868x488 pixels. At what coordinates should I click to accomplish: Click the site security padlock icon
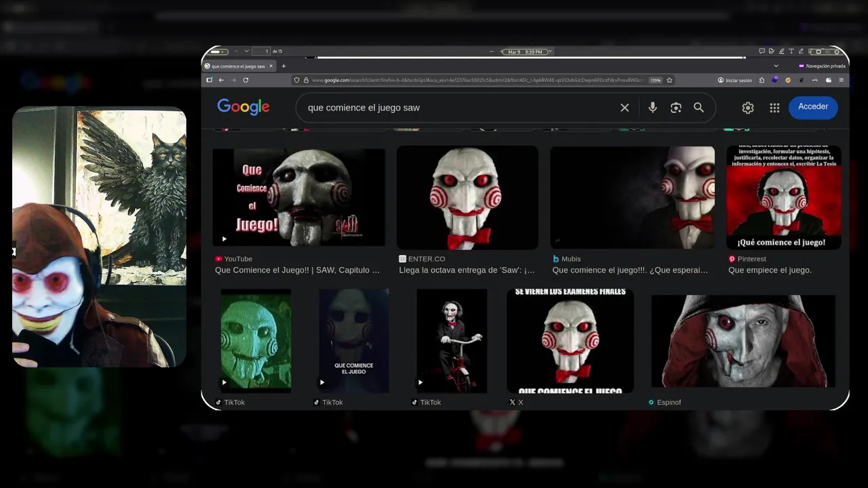pyautogui.click(x=306, y=80)
